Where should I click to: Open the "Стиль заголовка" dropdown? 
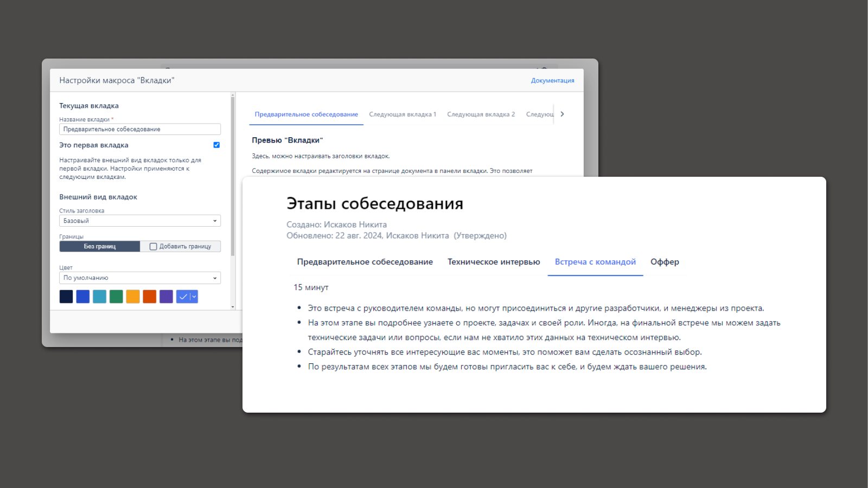coord(139,221)
